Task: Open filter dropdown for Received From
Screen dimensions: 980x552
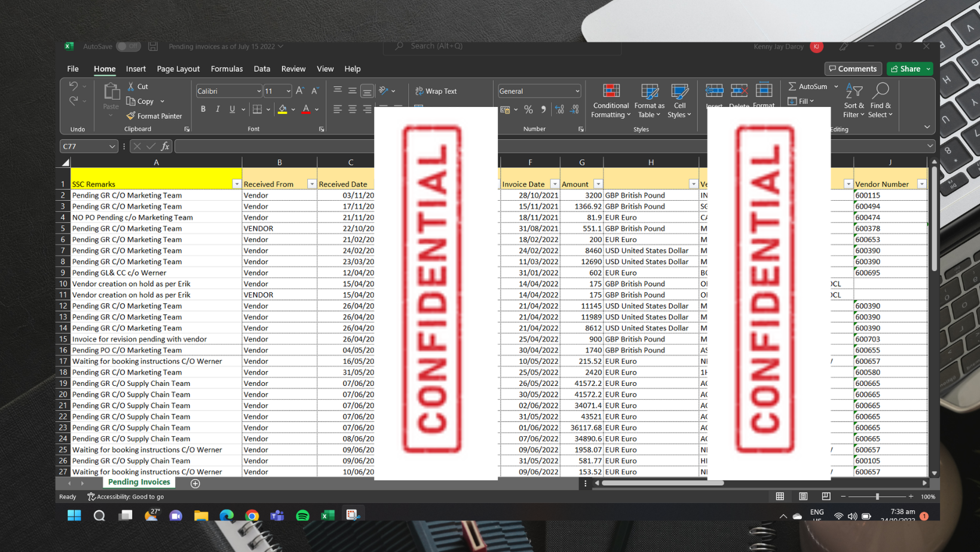Action: [311, 184]
